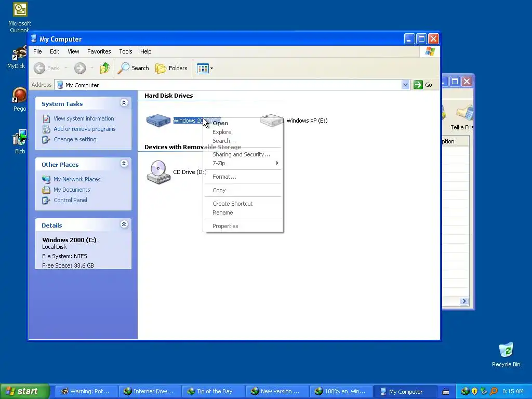Open the Edit menu
The height and width of the screenshot is (399, 532).
coord(55,51)
